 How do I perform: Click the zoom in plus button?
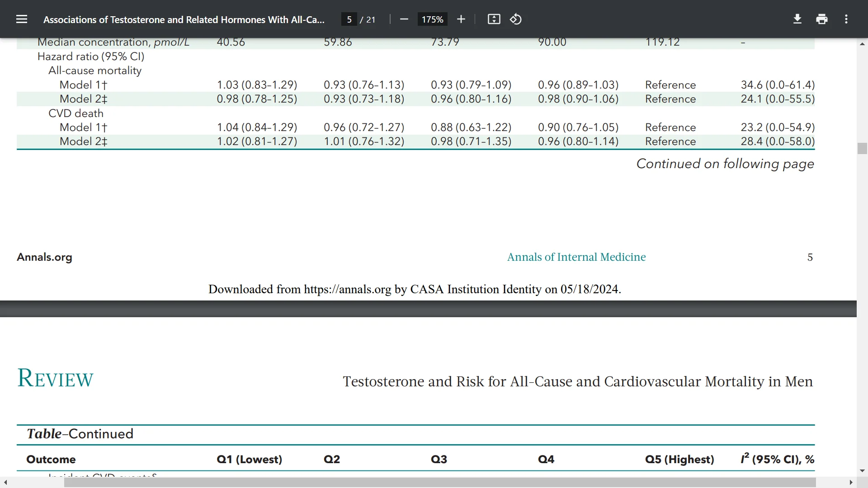point(461,19)
